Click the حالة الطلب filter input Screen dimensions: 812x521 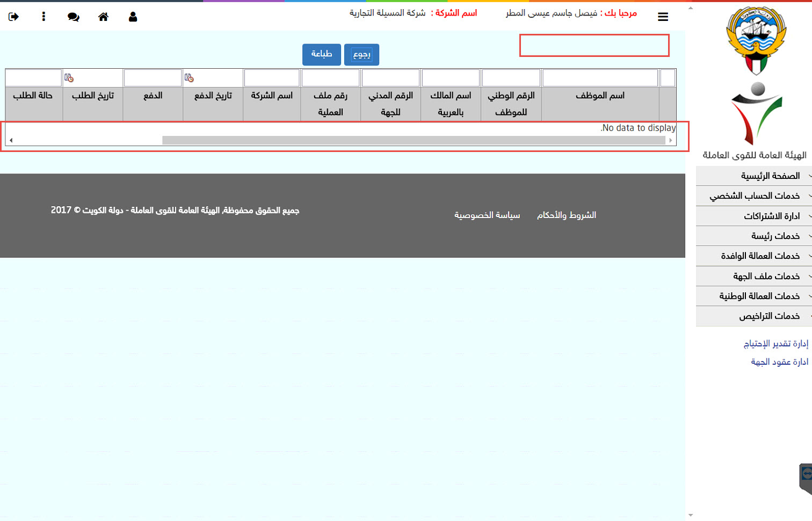point(33,78)
